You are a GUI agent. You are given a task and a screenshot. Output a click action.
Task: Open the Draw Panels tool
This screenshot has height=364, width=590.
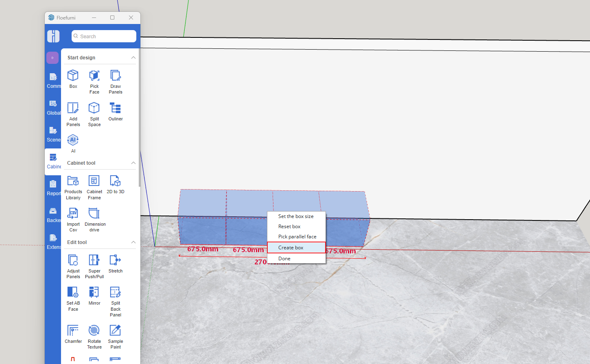point(116,76)
